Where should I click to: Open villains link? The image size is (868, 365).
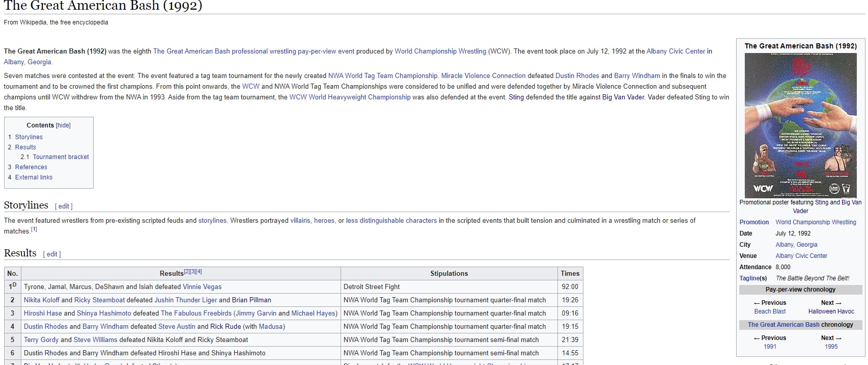coord(300,221)
